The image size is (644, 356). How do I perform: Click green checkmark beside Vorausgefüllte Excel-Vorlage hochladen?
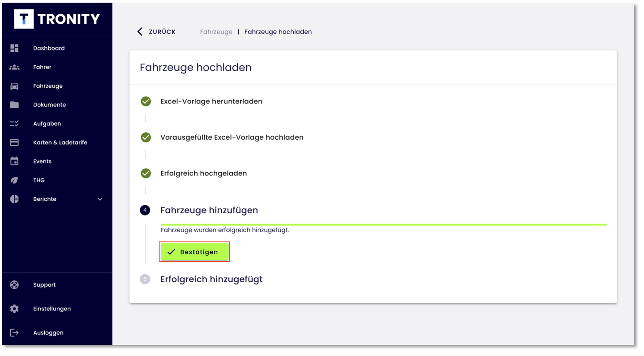click(146, 137)
